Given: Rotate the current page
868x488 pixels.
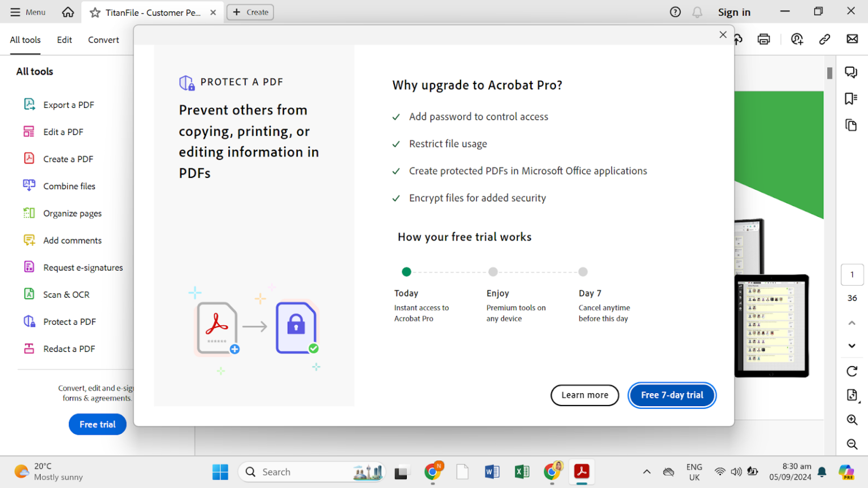Looking at the screenshot, I should [x=851, y=371].
